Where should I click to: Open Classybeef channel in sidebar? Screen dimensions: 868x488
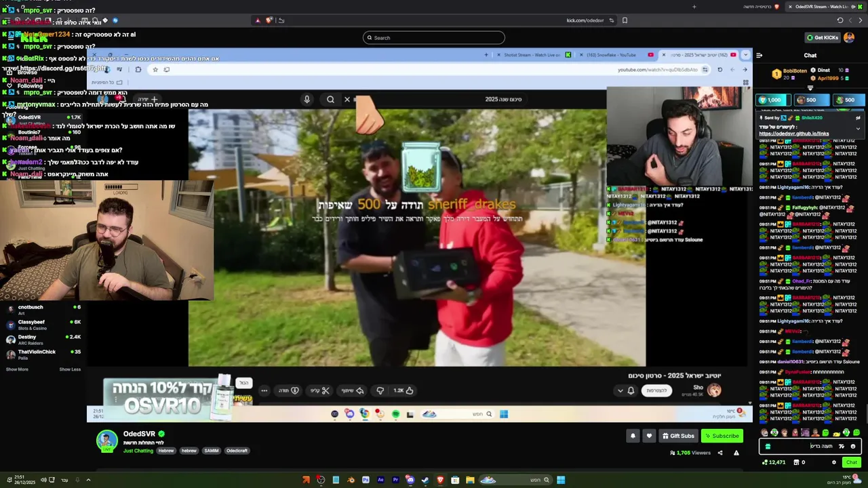[43, 325]
